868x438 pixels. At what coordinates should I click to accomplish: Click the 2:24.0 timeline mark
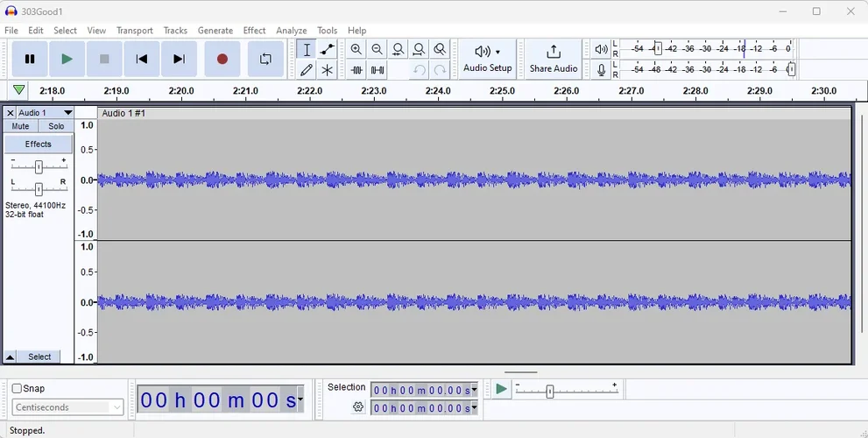(x=438, y=91)
